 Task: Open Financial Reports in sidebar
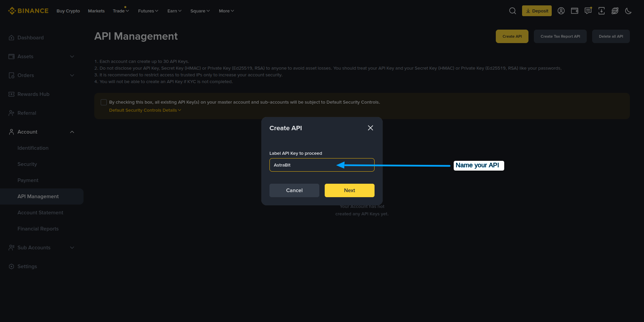[38, 229]
